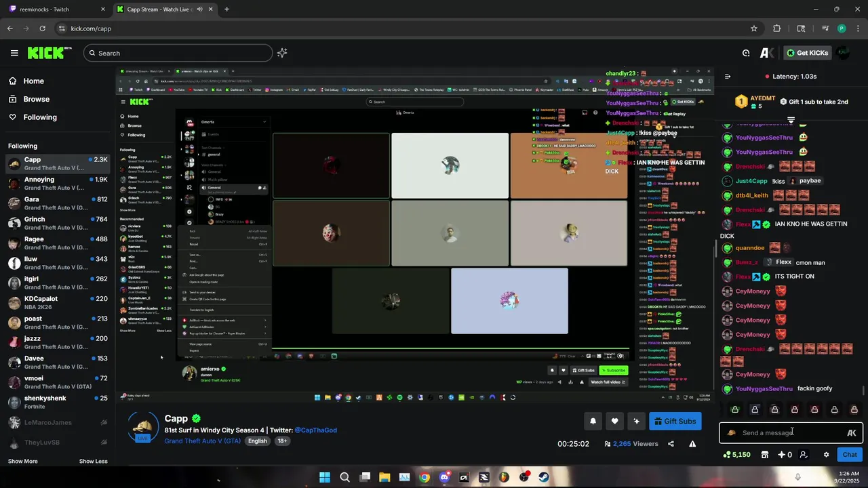This screenshot has width=868, height=488.
Task: Open Steam from the taskbar
Action: 544,477
